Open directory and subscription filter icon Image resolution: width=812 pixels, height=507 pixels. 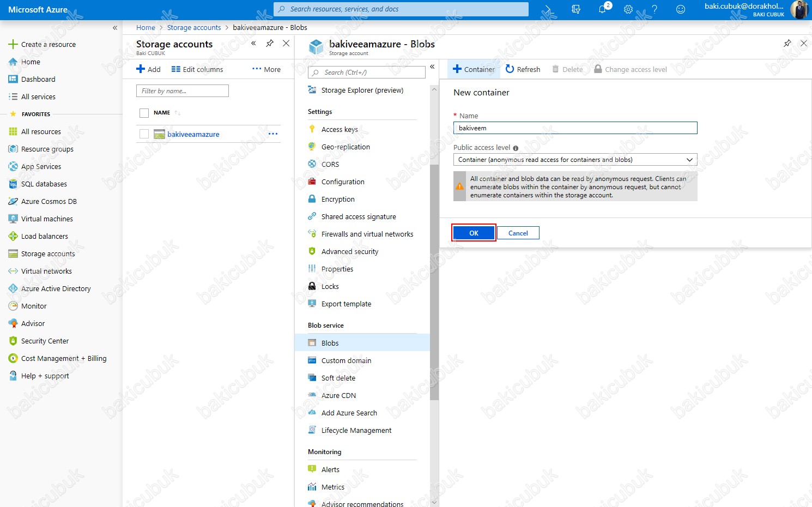576,9
